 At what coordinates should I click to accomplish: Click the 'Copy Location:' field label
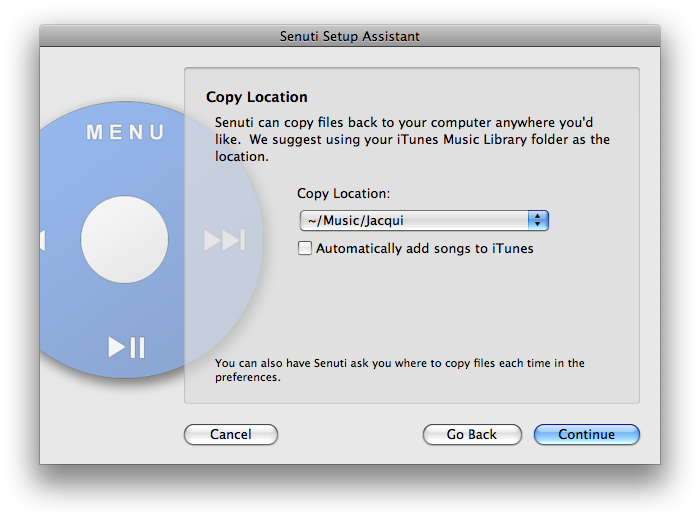tap(344, 193)
